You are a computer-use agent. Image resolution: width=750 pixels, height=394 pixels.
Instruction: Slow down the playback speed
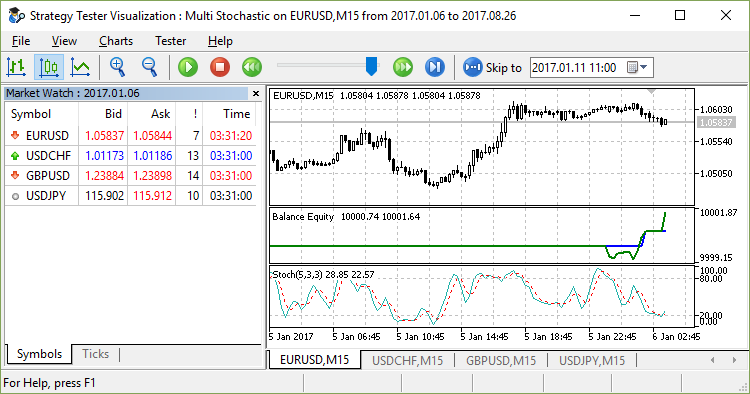coord(252,67)
